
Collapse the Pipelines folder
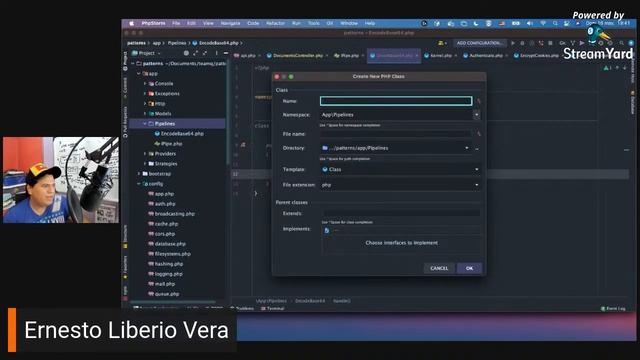pos(145,124)
